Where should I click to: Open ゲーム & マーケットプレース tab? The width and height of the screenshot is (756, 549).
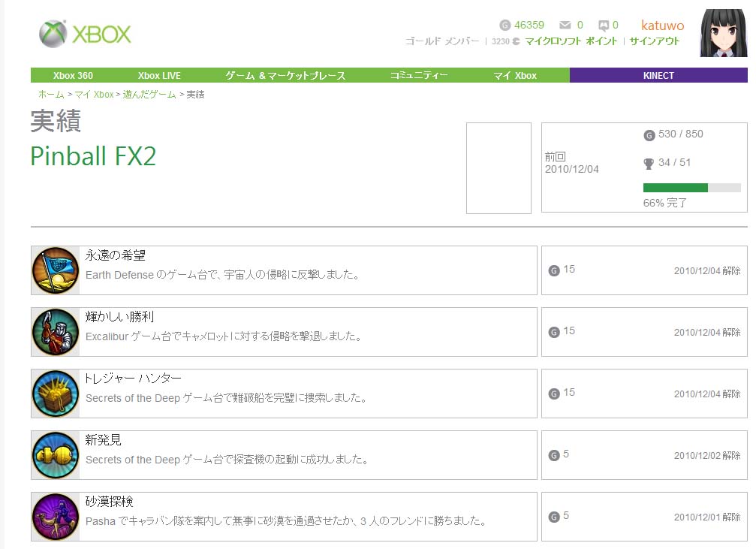(285, 76)
